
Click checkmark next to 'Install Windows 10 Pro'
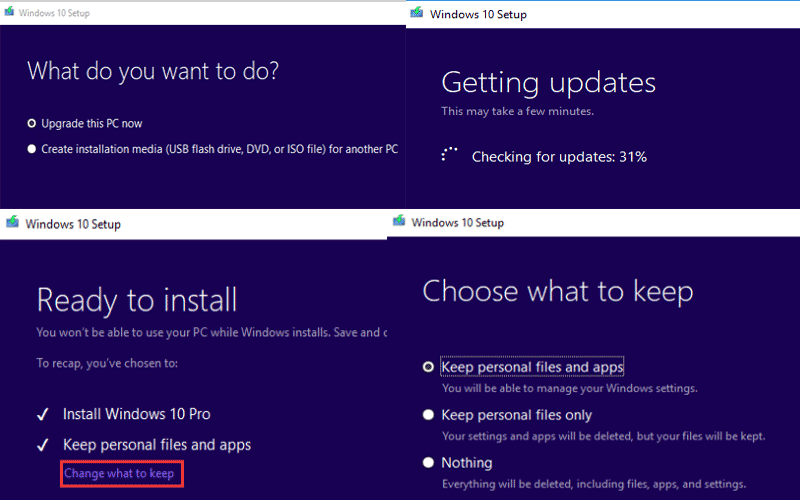click(x=43, y=414)
